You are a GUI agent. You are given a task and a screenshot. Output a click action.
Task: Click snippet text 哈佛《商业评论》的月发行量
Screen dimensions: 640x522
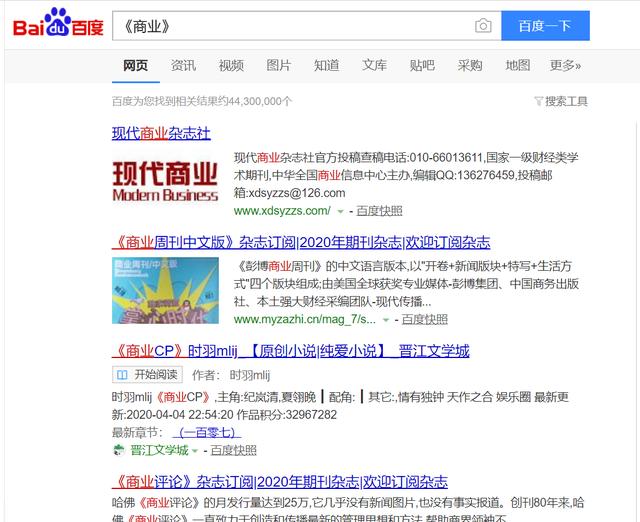211,503
